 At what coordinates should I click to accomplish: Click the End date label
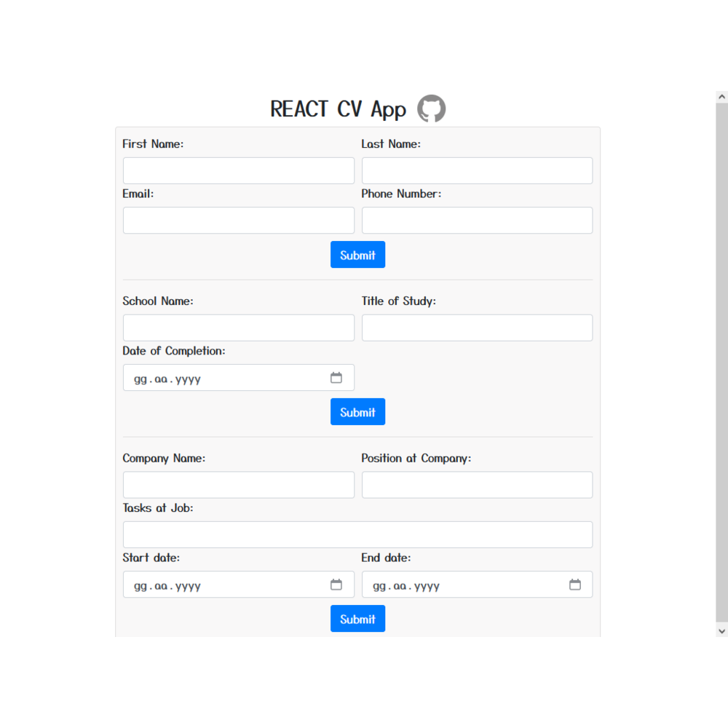tap(386, 558)
